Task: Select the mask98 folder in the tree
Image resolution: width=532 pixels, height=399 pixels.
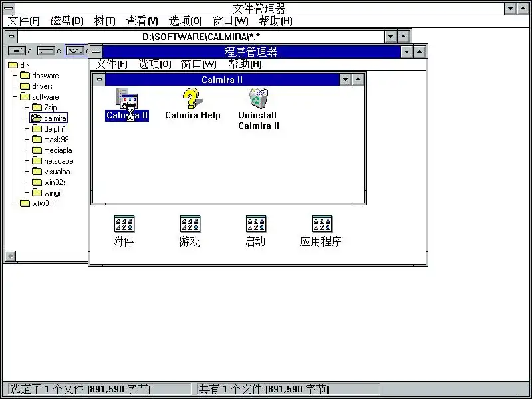Action: [x=51, y=140]
